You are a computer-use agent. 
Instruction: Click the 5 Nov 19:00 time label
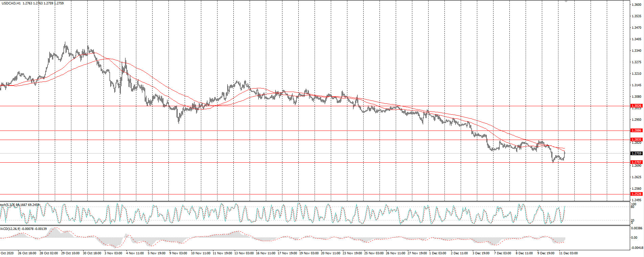(157, 253)
